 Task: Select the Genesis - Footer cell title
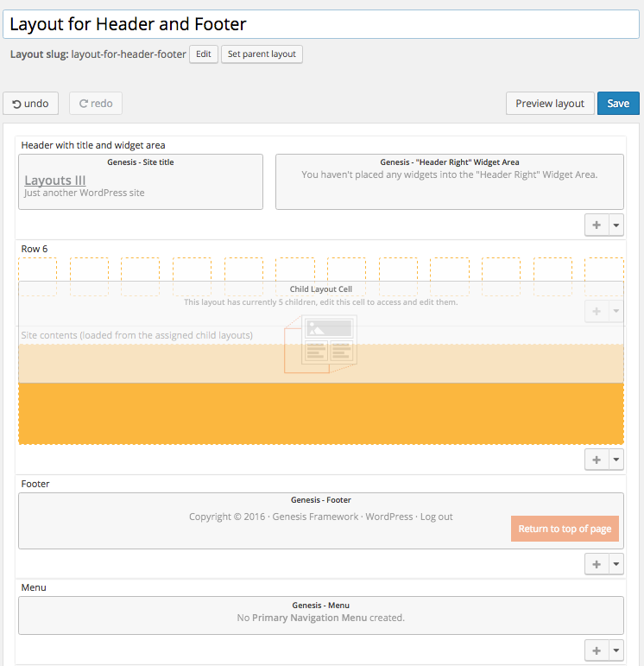point(321,500)
